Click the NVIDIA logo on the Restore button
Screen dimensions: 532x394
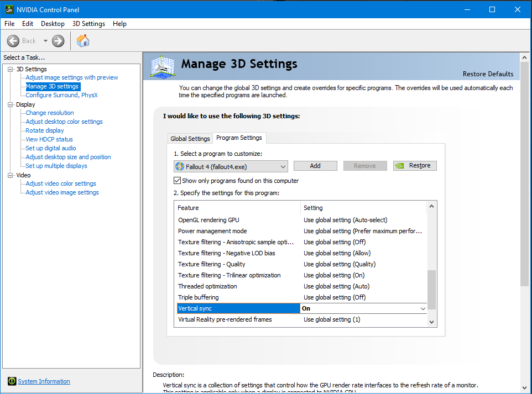400,166
